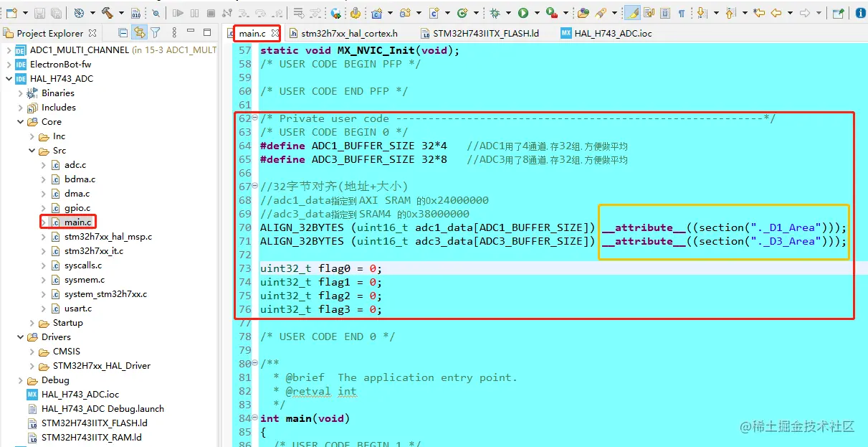Switch to HAL_H743_ADC.ioc tab
Image resolution: width=868 pixels, height=447 pixels.
(606, 33)
